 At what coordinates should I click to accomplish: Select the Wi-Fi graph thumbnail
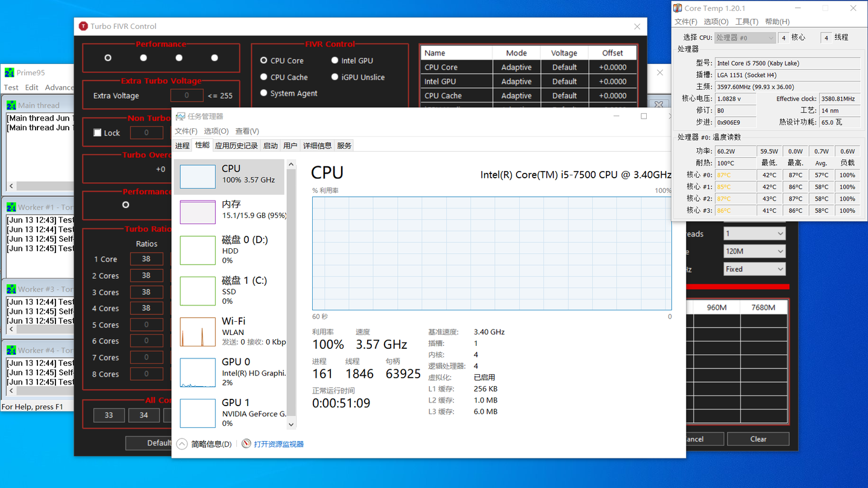198,332
